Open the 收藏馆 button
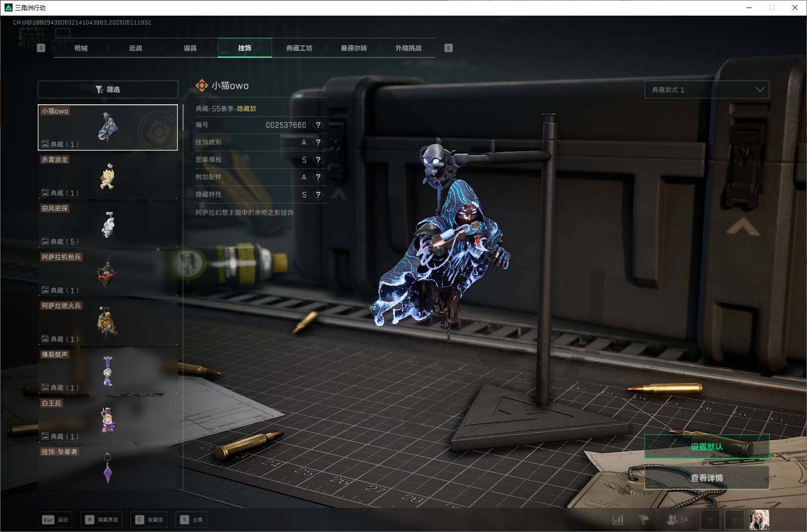This screenshot has width=807, height=532. (149, 519)
